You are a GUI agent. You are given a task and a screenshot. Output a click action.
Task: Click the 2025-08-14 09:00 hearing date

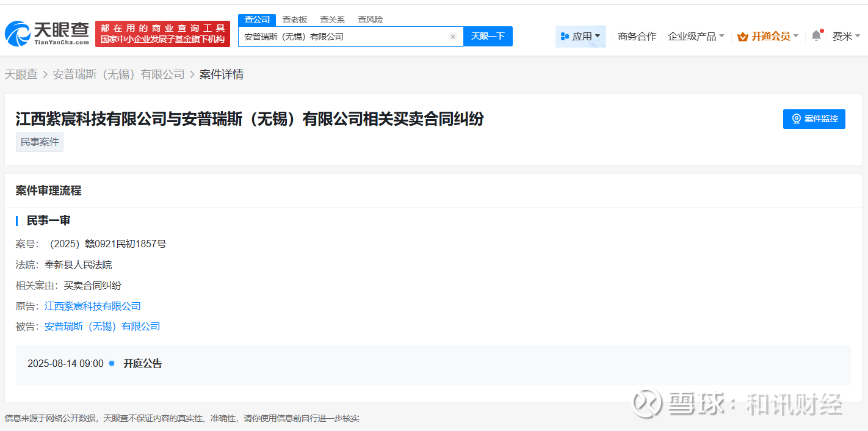click(65, 364)
